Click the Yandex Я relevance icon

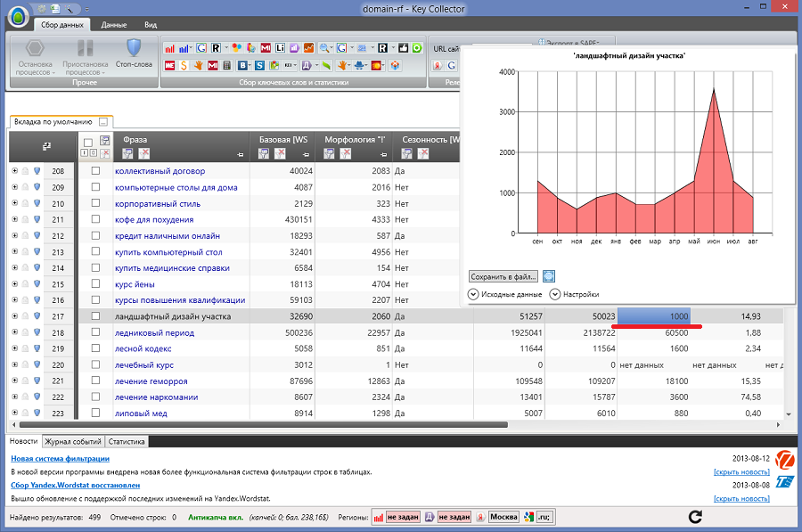tap(438, 65)
